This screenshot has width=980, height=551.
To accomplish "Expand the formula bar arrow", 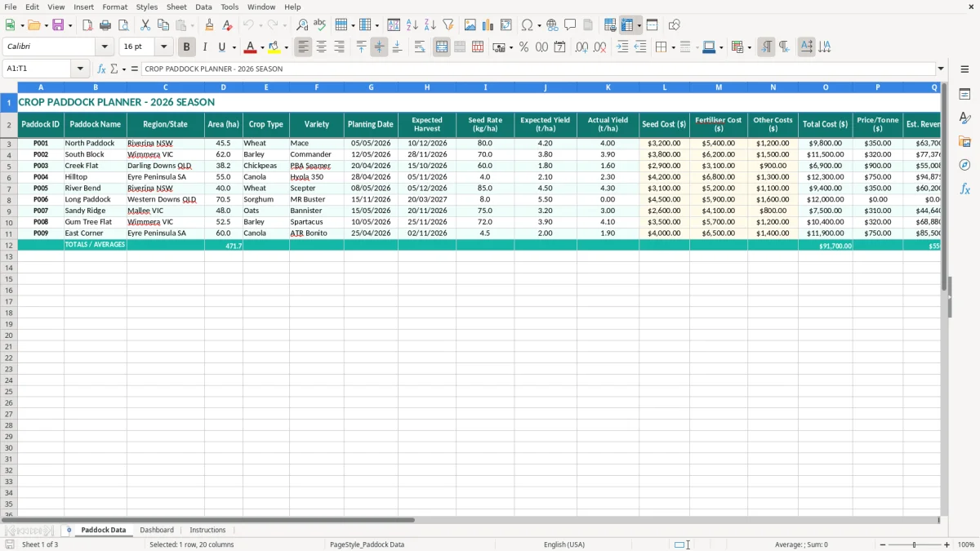I will 941,69.
